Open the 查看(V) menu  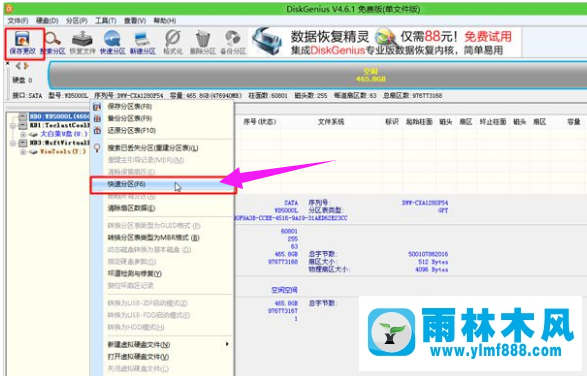pyautogui.click(x=135, y=21)
